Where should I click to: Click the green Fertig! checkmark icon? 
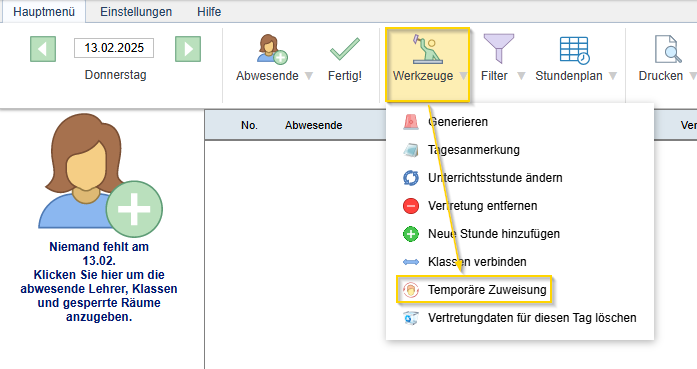(344, 49)
